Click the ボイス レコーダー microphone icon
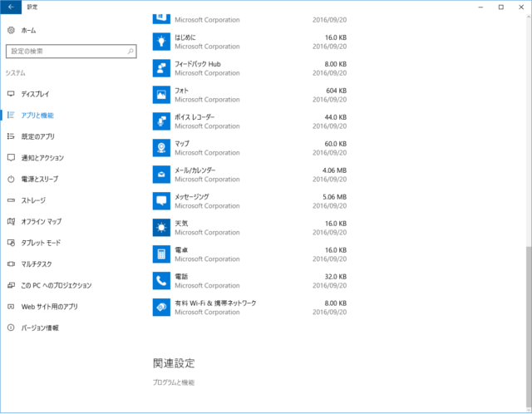 [161, 121]
